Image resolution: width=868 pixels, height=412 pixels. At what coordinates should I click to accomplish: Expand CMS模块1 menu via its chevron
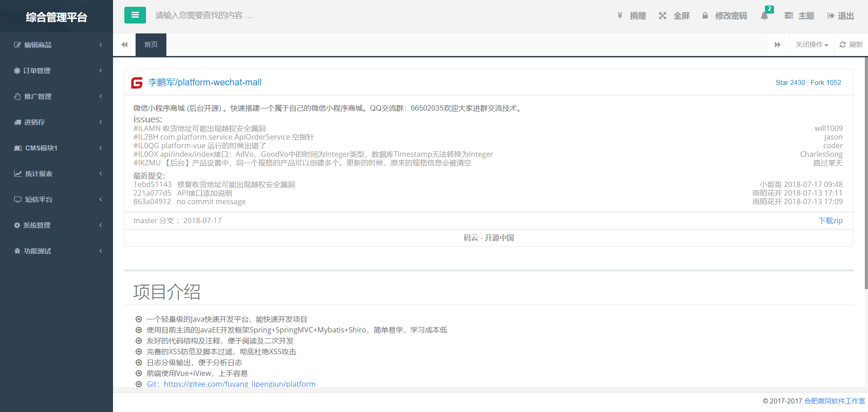[x=101, y=148]
